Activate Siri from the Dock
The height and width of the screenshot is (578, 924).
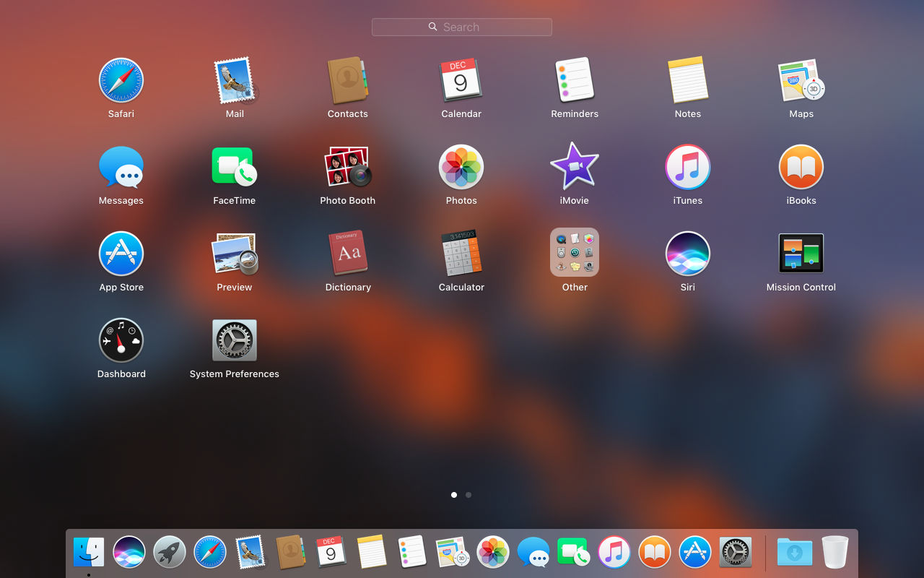129,553
